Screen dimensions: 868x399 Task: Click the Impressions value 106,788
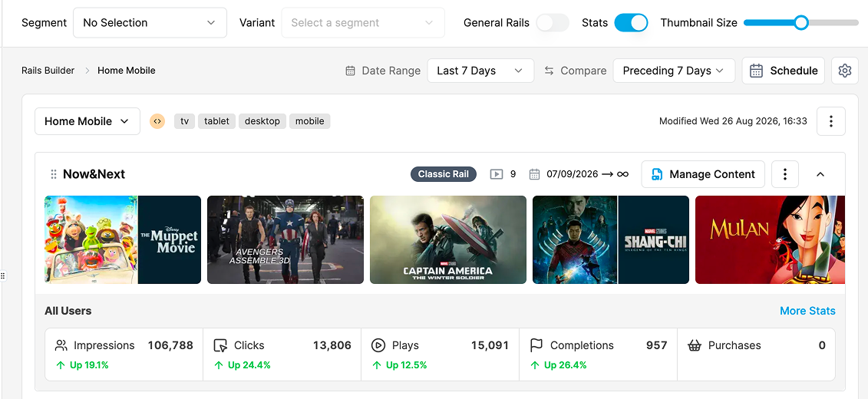click(x=170, y=345)
